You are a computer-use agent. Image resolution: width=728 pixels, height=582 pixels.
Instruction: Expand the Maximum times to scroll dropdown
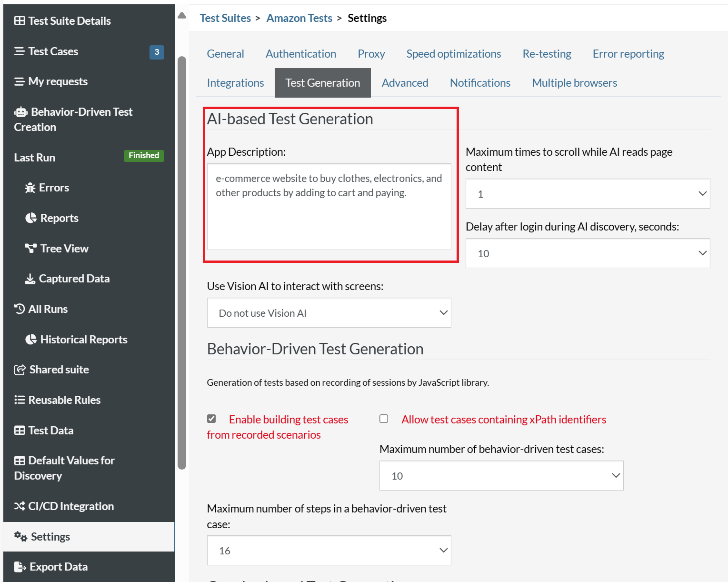[x=588, y=194]
